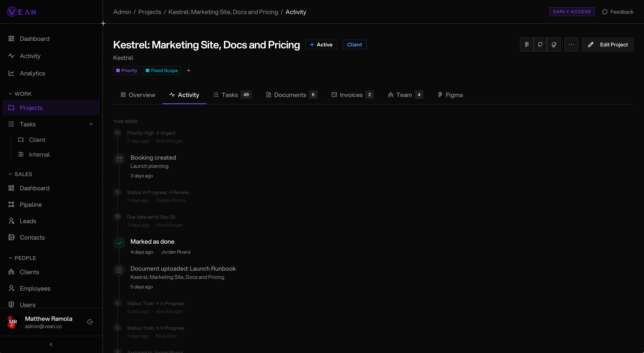Screen dimensions: 644x353
Task: Open the Team tab
Action: coord(405,95)
